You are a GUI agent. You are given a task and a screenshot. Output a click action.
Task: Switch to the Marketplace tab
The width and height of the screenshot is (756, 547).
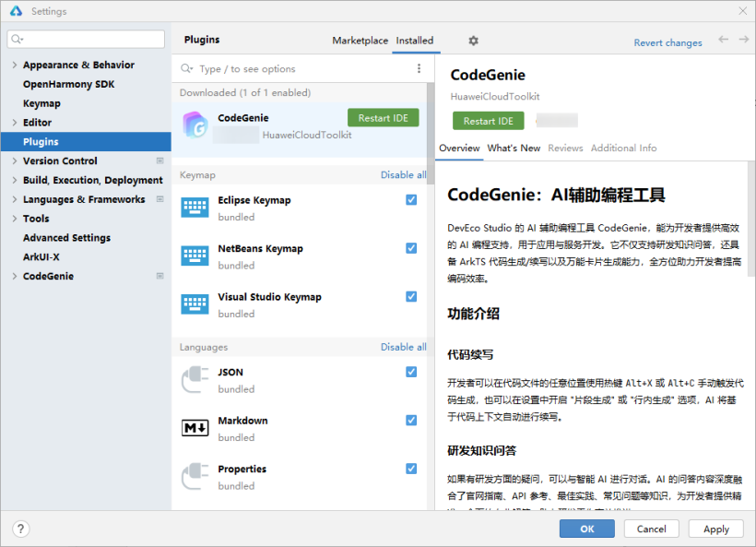tap(360, 41)
